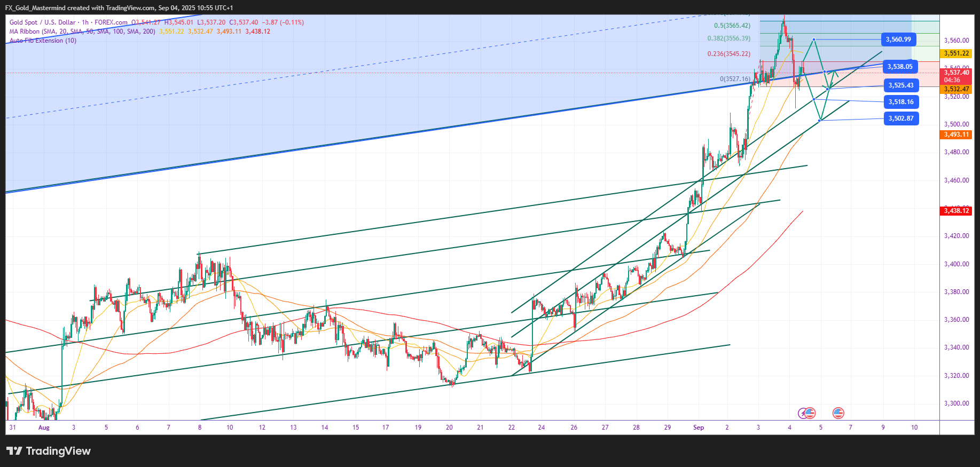Viewport: 980px width, 467px height.
Task: Click the red 3,438.12 price tag
Action: (x=957, y=211)
